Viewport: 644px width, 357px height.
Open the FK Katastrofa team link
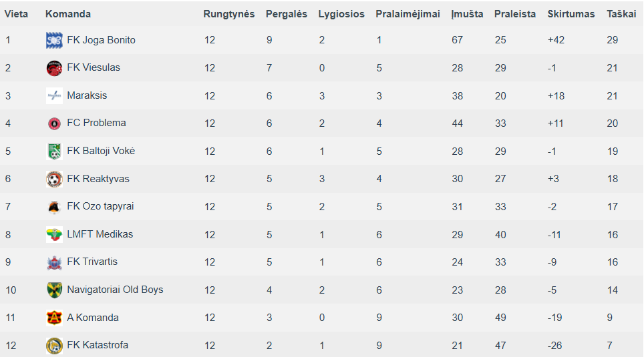pyautogui.click(x=98, y=345)
